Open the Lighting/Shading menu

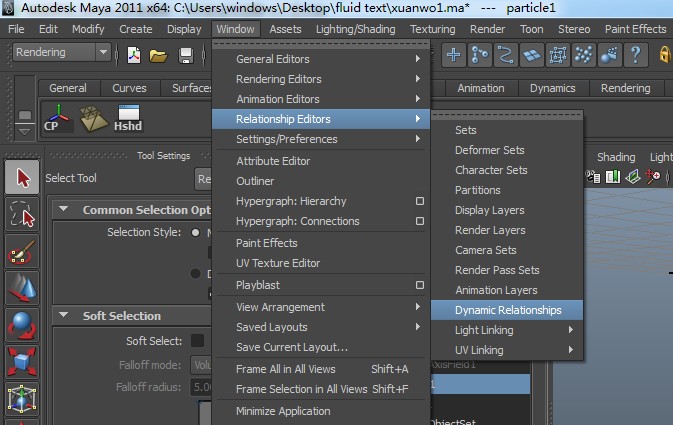pos(355,29)
